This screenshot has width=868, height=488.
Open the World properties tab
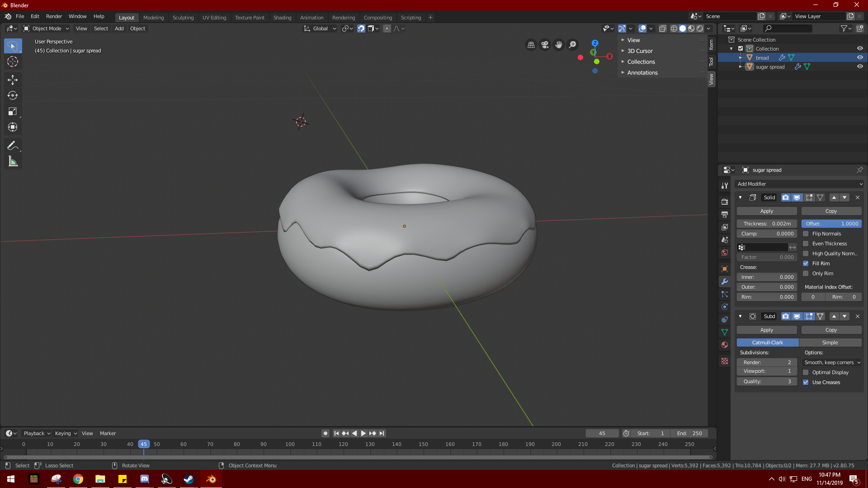point(725,253)
